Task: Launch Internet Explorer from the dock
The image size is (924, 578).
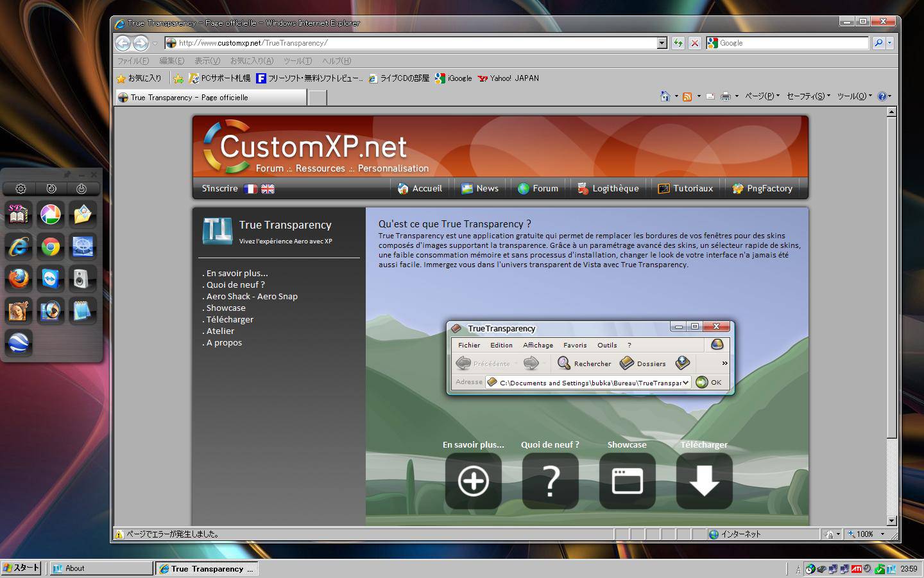Action: point(19,247)
